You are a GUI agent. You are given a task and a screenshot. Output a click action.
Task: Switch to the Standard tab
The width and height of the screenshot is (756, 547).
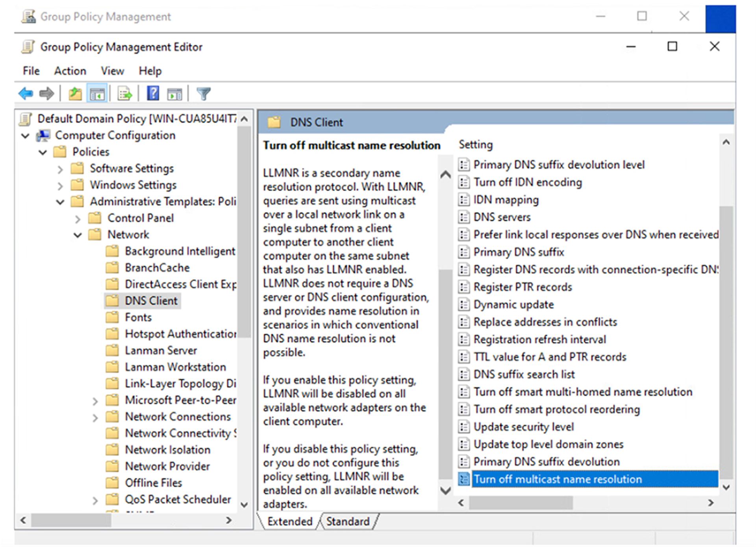(x=348, y=521)
